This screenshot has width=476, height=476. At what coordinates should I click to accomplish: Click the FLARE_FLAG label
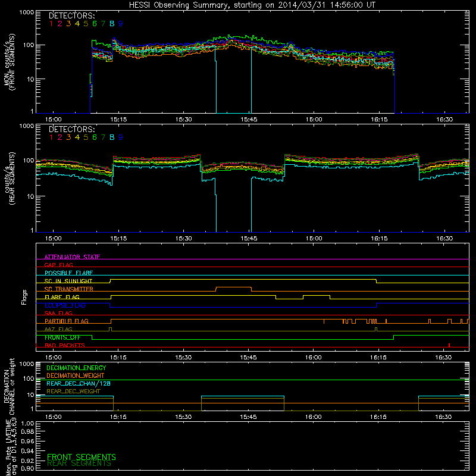click(x=62, y=297)
